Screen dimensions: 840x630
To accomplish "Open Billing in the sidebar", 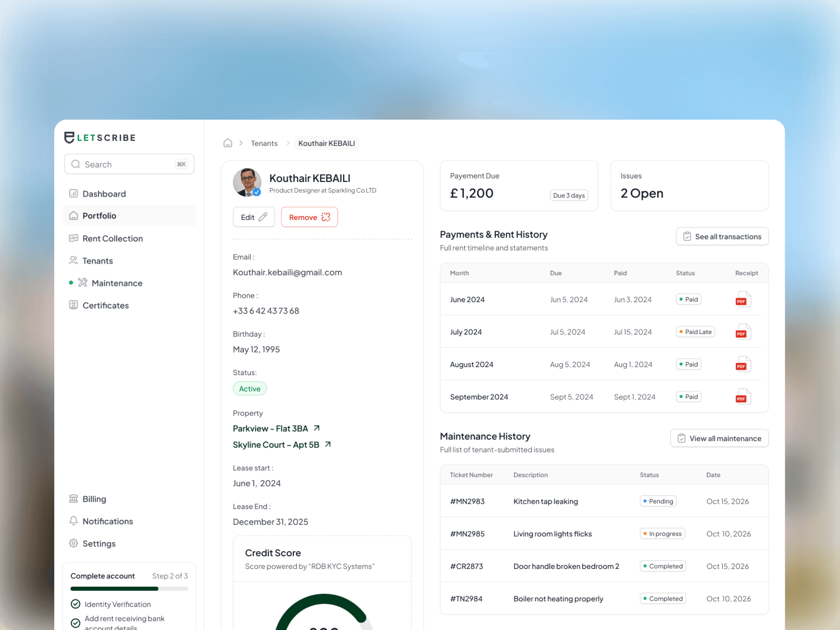I will [129, 499].
